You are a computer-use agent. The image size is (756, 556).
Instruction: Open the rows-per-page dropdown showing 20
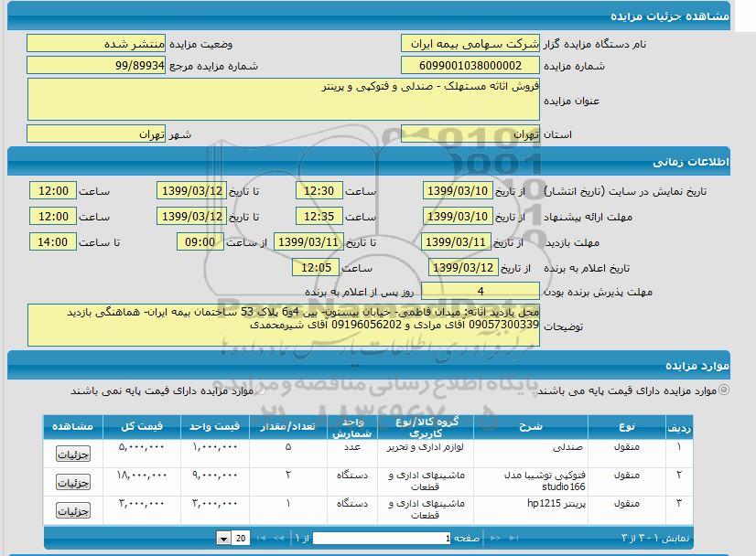click(x=233, y=538)
